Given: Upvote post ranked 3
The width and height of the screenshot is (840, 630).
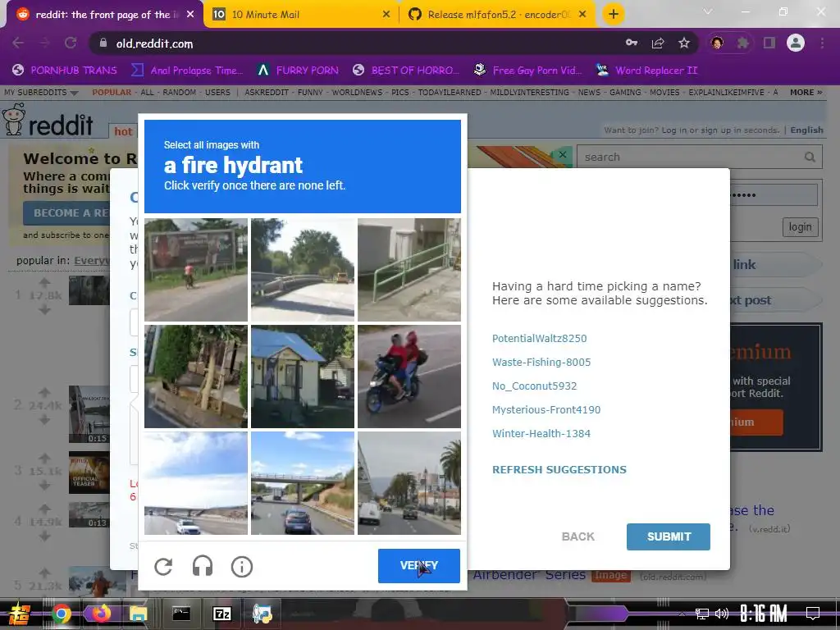Looking at the screenshot, I should pyautogui.click(x=44, y=458).
